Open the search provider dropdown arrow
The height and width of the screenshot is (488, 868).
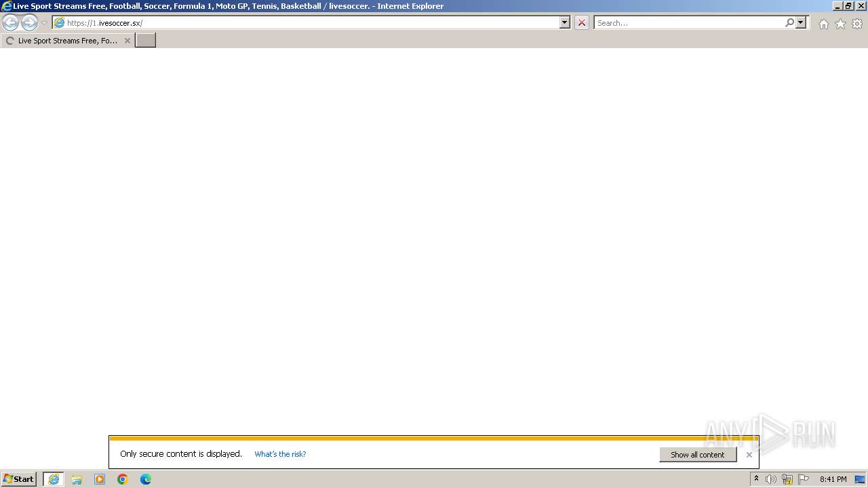(x=801, y=23)
